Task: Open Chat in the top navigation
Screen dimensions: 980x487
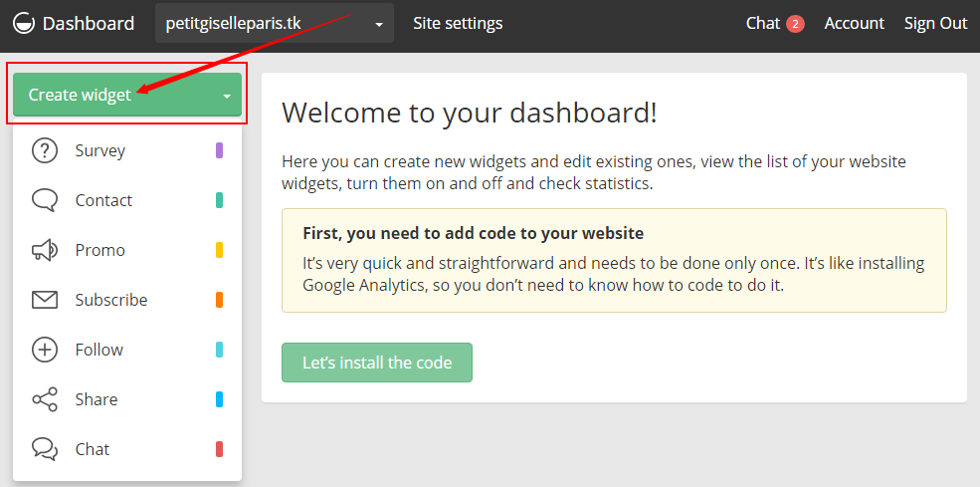Action: coord(762,23)
